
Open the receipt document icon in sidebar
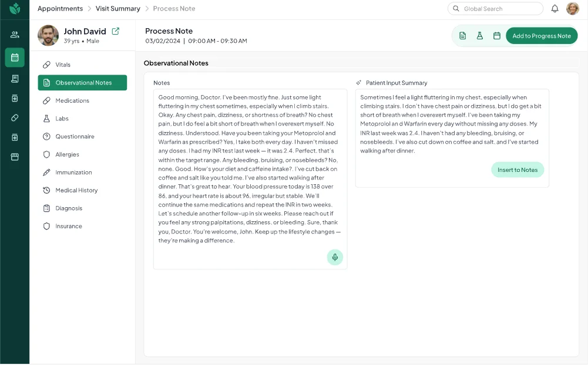tap(15, 78)
